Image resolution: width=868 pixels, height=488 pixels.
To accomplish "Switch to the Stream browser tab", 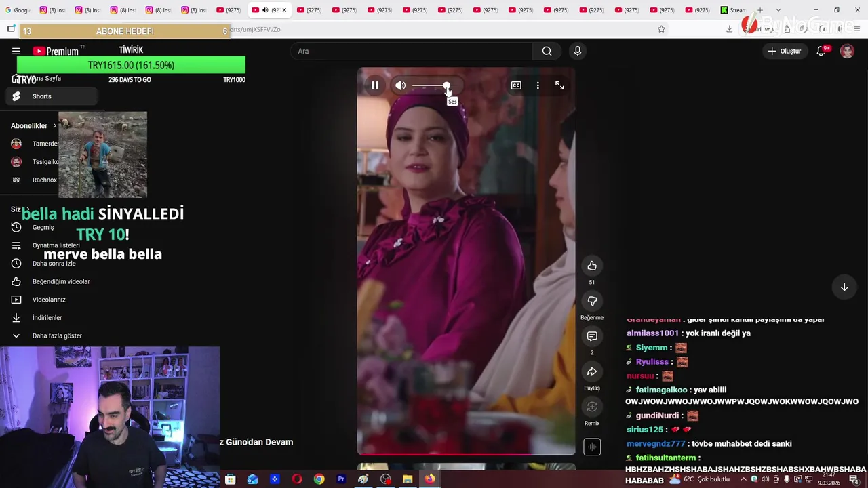I will [733, 10].
